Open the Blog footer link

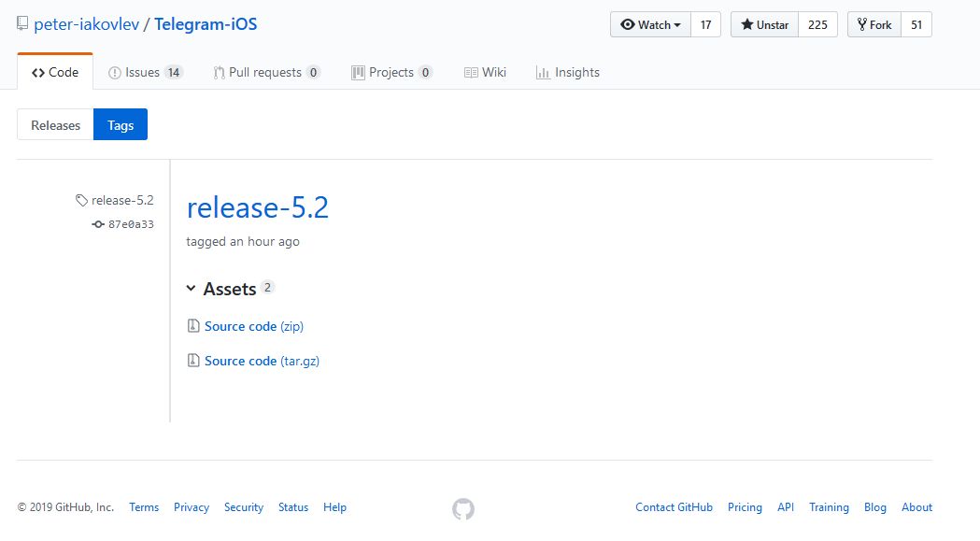tap(875, 507)
